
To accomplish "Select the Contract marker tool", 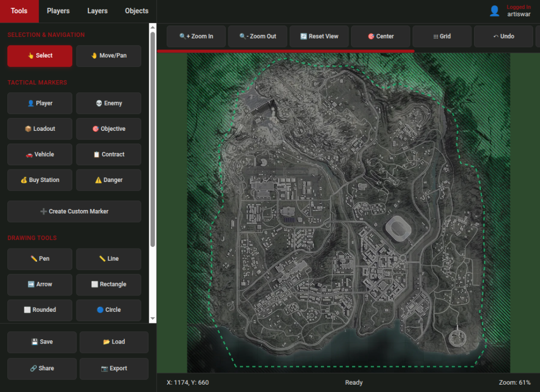I will [109, 155].
